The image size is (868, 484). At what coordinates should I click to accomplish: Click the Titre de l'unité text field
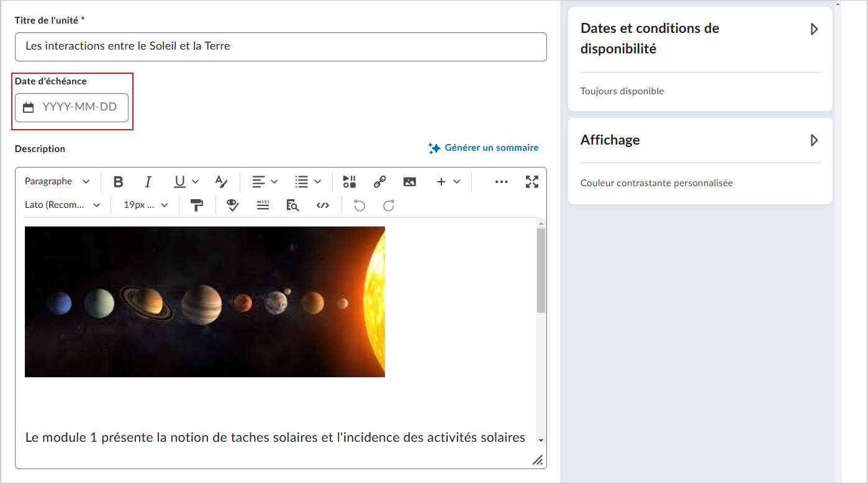tap(281, 47)
